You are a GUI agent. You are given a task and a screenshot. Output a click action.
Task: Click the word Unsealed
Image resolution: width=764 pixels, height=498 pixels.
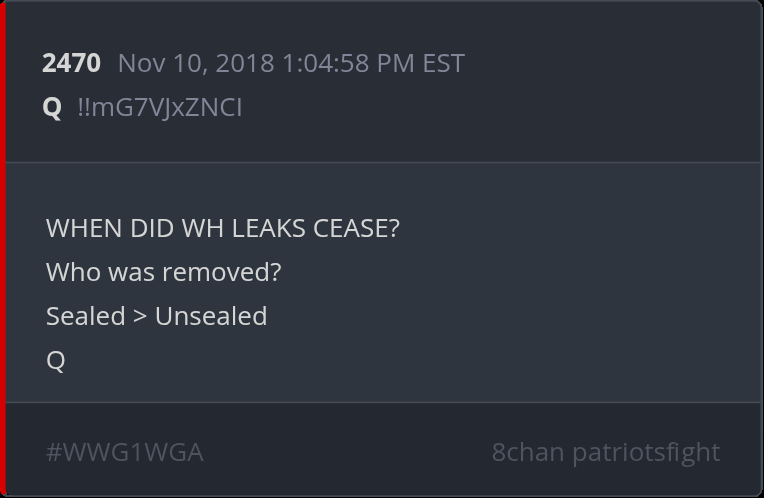click(x=211, y=316)
